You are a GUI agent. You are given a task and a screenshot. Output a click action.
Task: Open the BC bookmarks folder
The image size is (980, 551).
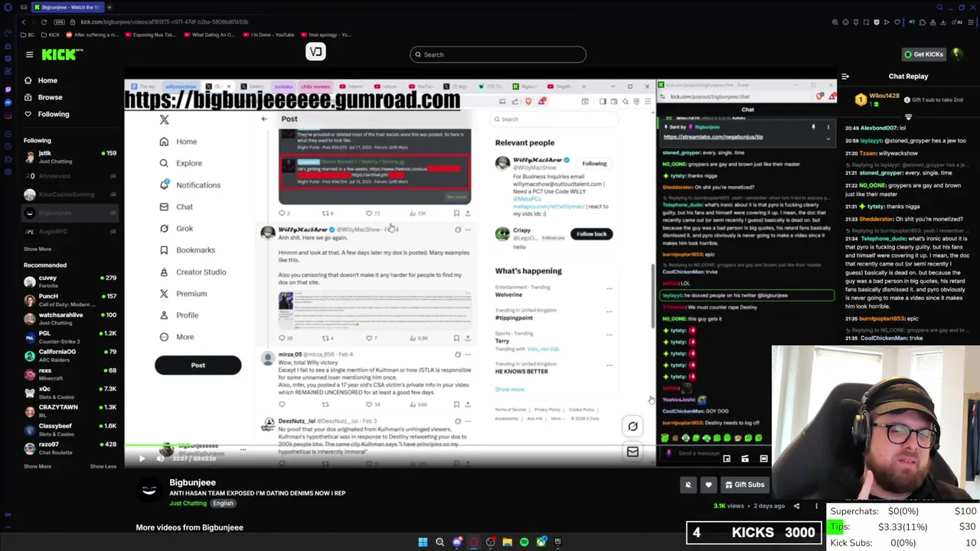pyautogui.click(x=28, y=34)
